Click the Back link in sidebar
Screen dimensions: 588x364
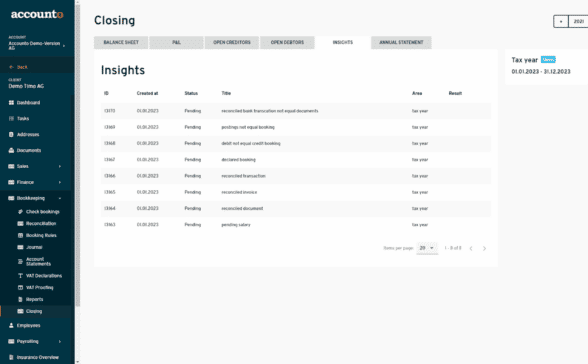click(22, 67)
